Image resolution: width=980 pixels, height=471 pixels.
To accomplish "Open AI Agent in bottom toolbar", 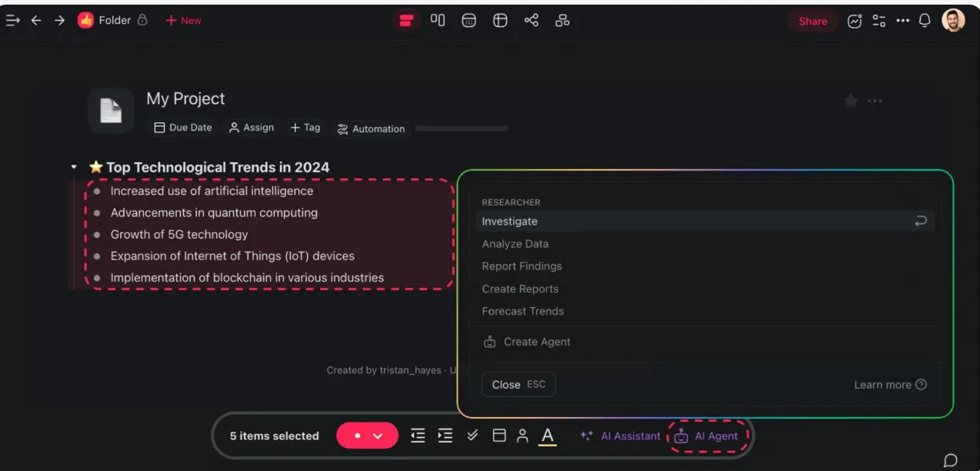I will (x=708, y=436).
